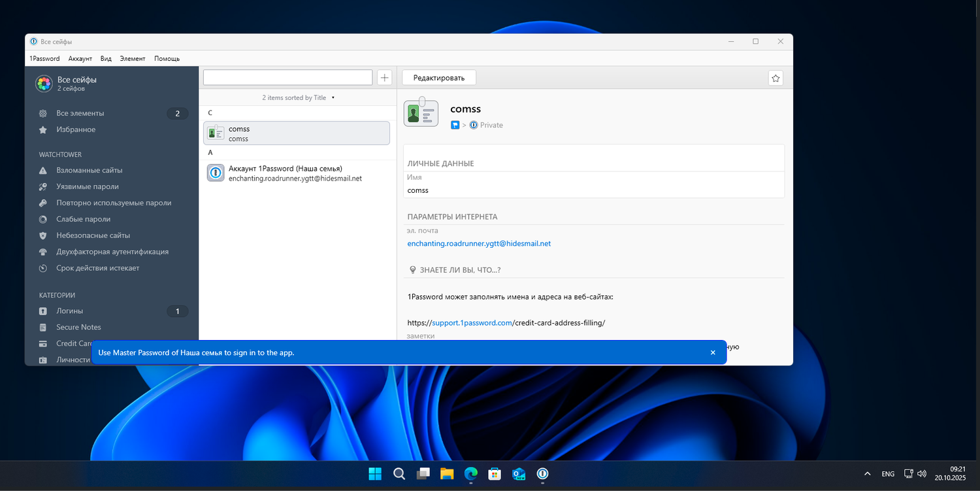Click the favorite star icon for comss
Image resolution: width=980 pixels, height=491 pixels.
(776, 78)
